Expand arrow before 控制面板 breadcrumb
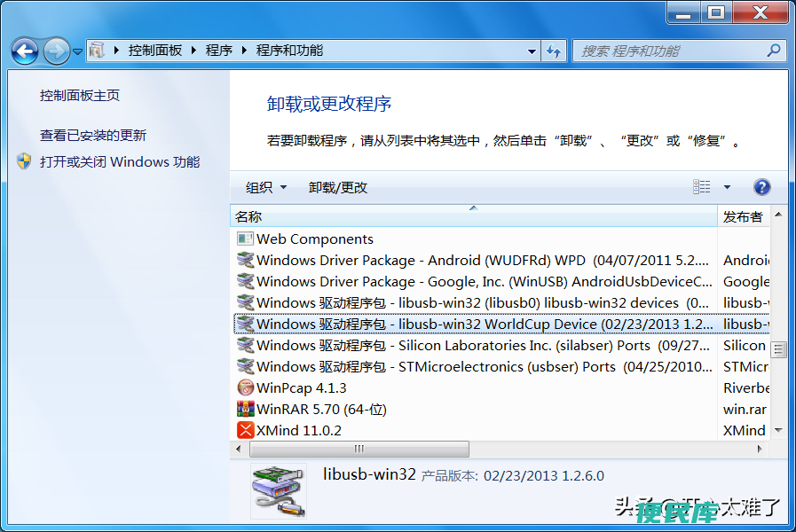 (117, 51)
